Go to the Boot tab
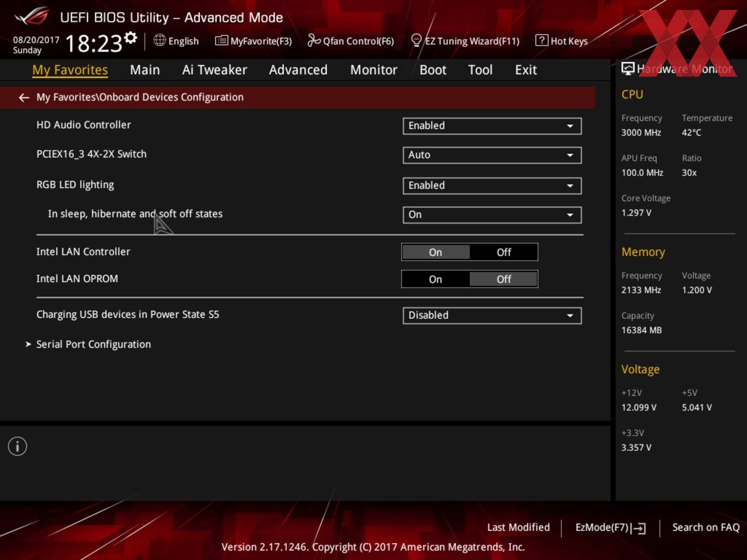747x560 pixels. pyautogui.click(x=433, y=70)
